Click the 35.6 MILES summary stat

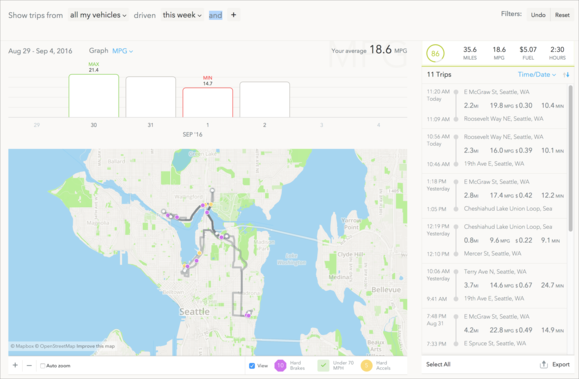coord(470,53)
